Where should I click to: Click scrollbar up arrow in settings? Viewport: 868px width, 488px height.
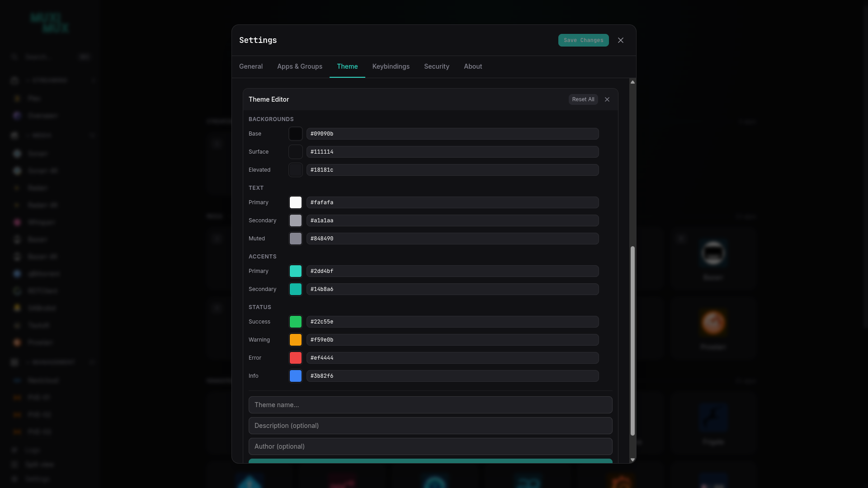632,82
